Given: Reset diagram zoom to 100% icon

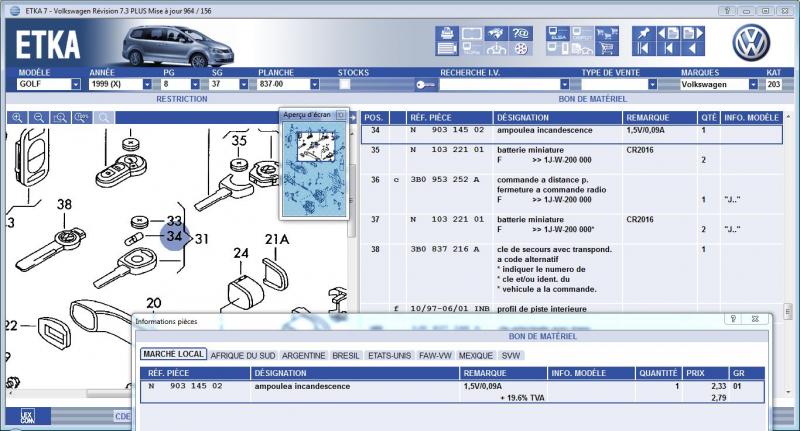Looking at the screenshot, I should coord(82,118).
